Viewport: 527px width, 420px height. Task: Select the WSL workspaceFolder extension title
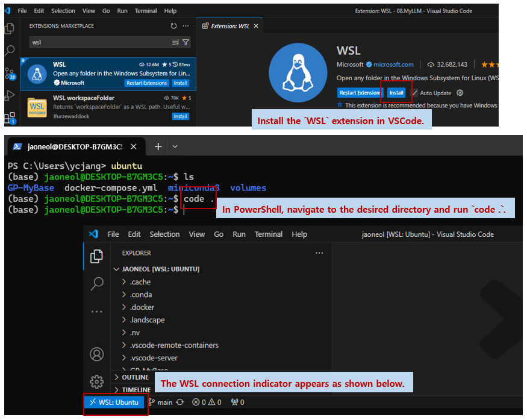coord(84,98)
